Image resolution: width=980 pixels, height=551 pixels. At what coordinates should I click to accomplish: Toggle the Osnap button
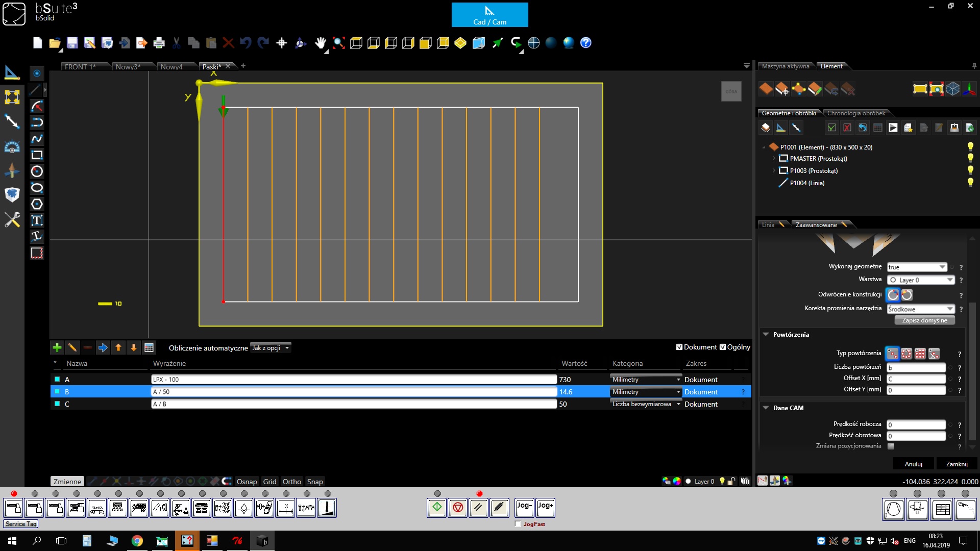click(247, 482)
